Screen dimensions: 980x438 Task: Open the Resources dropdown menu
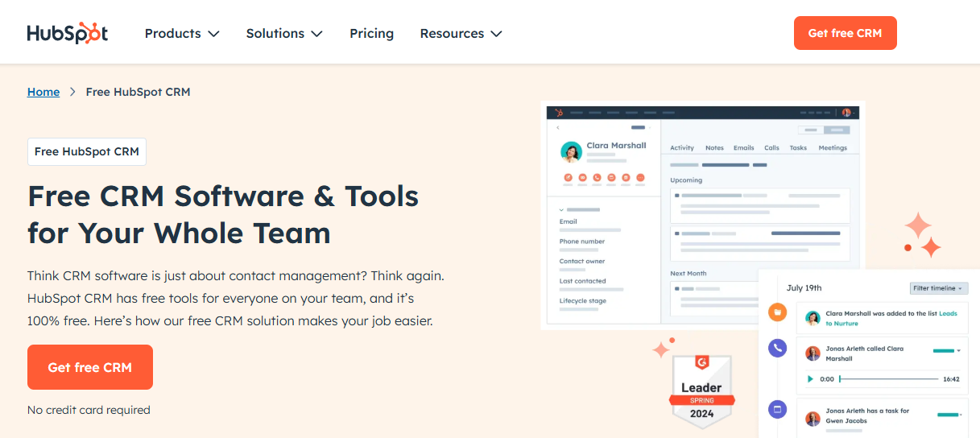pyautogui.click(x=461, y=33)
